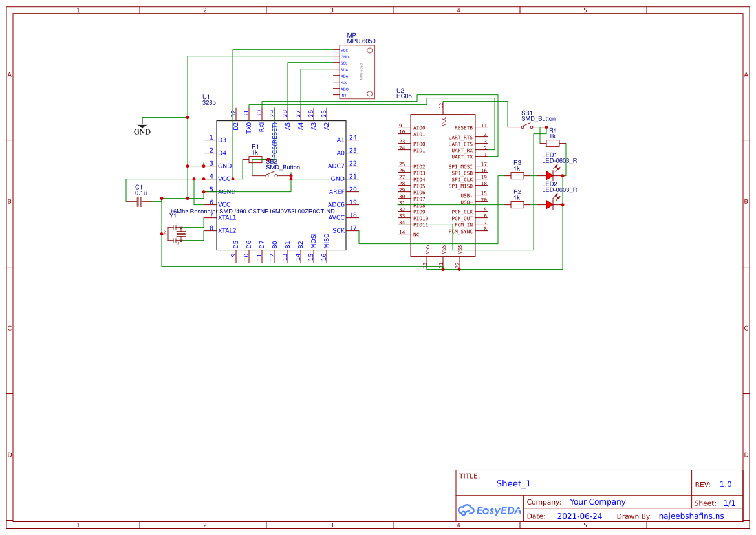
Task: Click the U1 328p designator label
Action: [209, 100]
